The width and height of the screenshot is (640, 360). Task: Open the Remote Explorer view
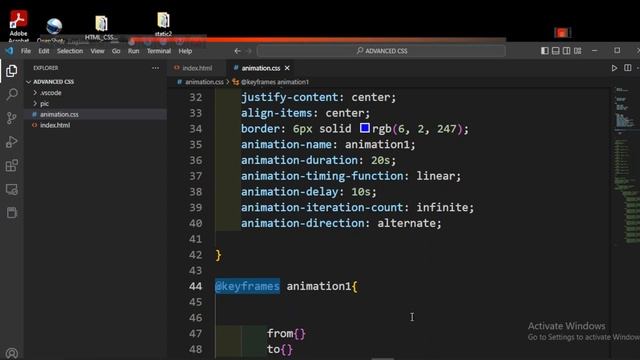11,189
